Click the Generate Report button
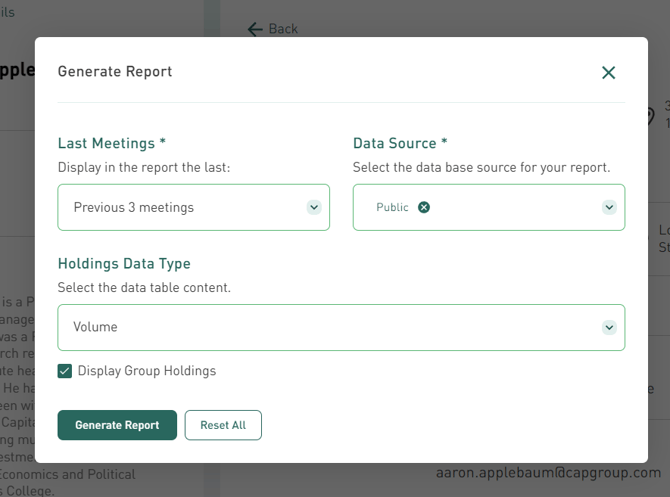Viewport: 670px width, 497px height. point(117,425)
